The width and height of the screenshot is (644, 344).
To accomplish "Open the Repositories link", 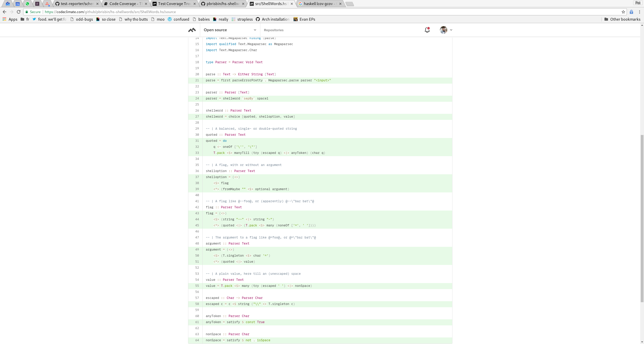I will coord(273,30).
